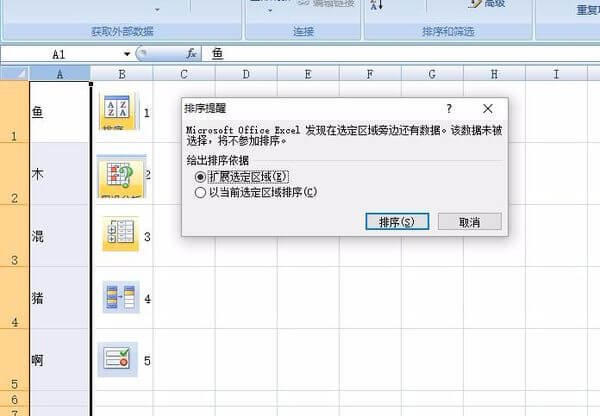Click the A-Z sort icon in row 1

click(x=119, y=111)
